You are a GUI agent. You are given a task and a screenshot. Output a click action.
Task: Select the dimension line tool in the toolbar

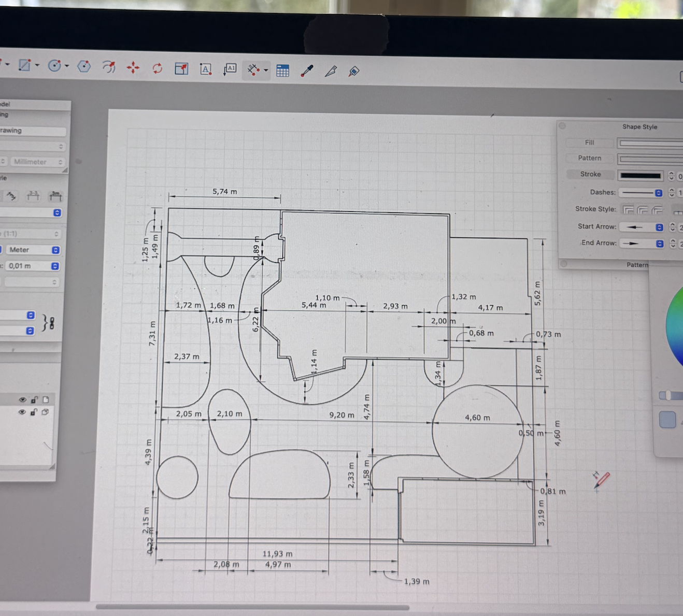(x=253, y=69)
